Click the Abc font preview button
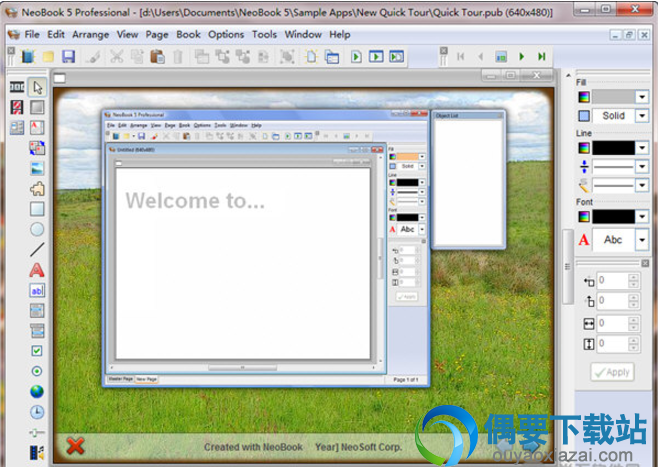This screenshot has height=467, width=658. (x=614, y=240)
